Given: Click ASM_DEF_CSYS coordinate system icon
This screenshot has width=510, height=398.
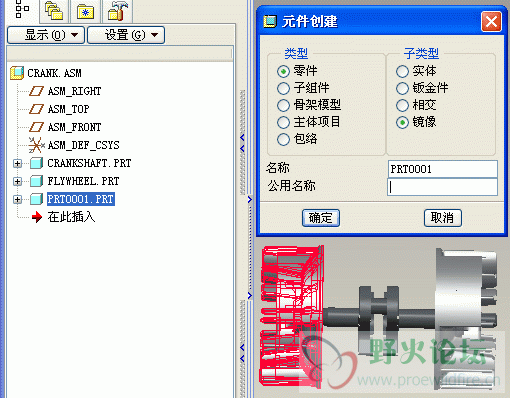Looking at the screenshot, I should 36,145.
